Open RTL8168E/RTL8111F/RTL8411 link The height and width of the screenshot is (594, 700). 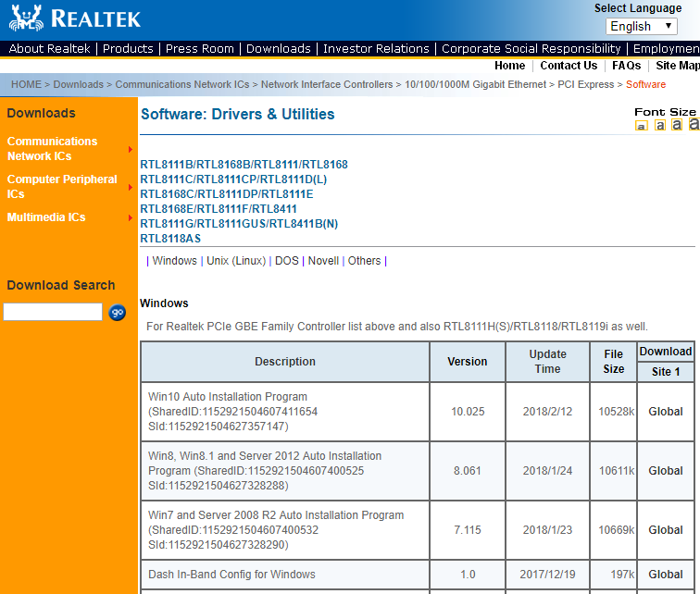[x=219, y=209]
